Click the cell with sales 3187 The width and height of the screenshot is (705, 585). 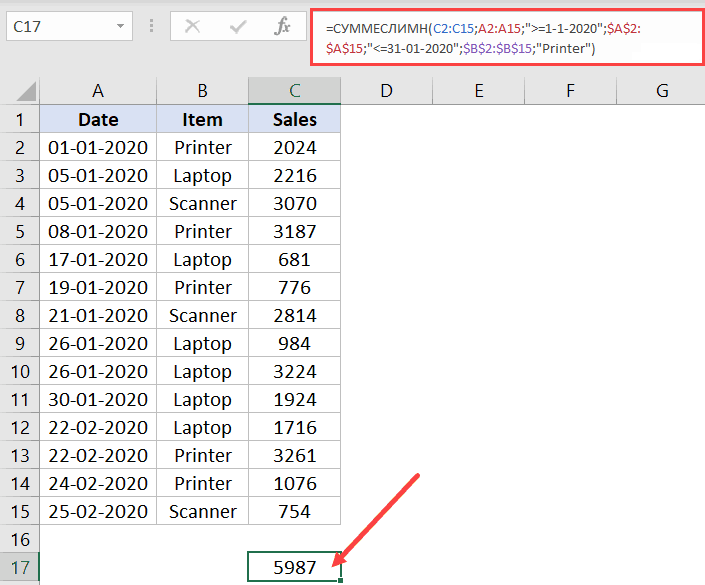point(294,231)
